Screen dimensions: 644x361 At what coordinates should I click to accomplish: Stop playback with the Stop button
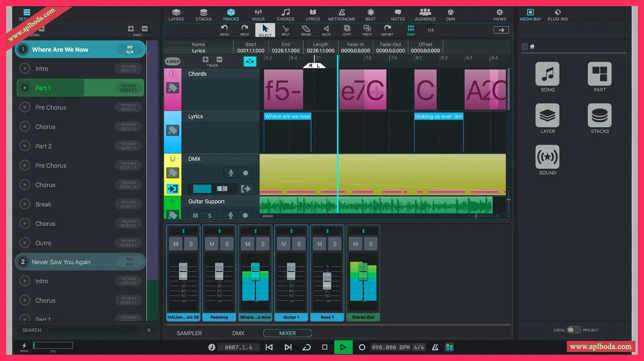pos(324,347)
